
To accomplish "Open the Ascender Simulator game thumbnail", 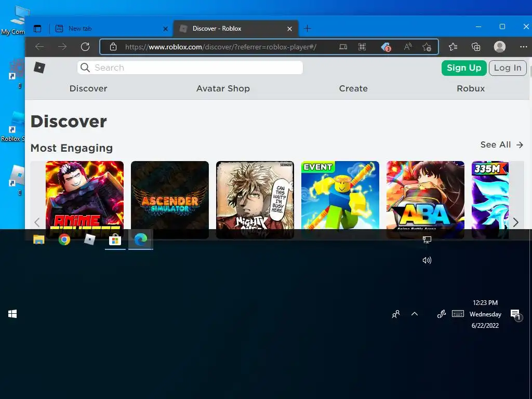I will click(x=170, y=200).
